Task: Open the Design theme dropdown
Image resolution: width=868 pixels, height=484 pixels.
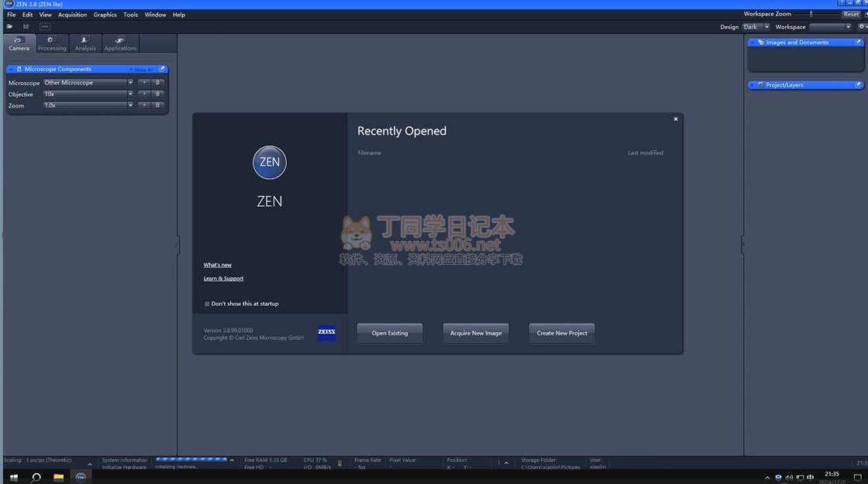Action: click(x=756, y=26)
